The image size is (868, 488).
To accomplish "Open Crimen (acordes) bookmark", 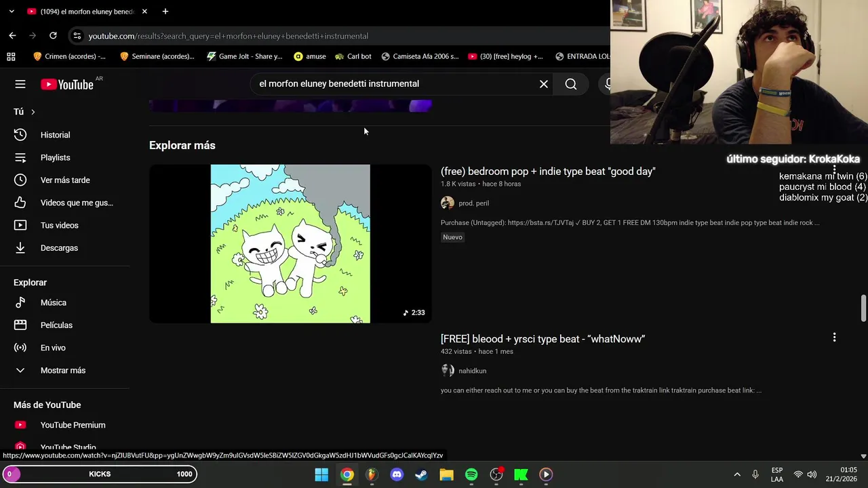I will pyautogui.click(x=69, y=56).
